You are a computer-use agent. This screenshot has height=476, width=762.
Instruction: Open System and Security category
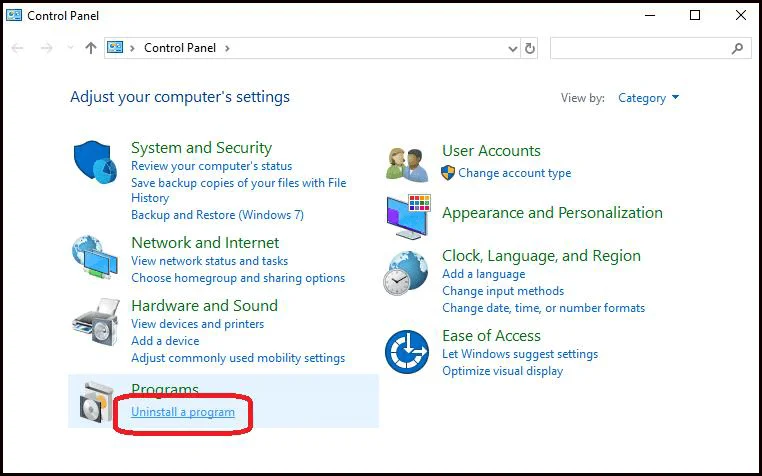coord(201,147)
